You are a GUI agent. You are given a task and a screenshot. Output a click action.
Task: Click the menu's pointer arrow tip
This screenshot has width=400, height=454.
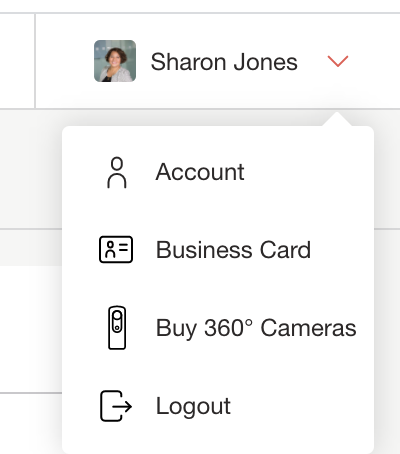[337, 115]
